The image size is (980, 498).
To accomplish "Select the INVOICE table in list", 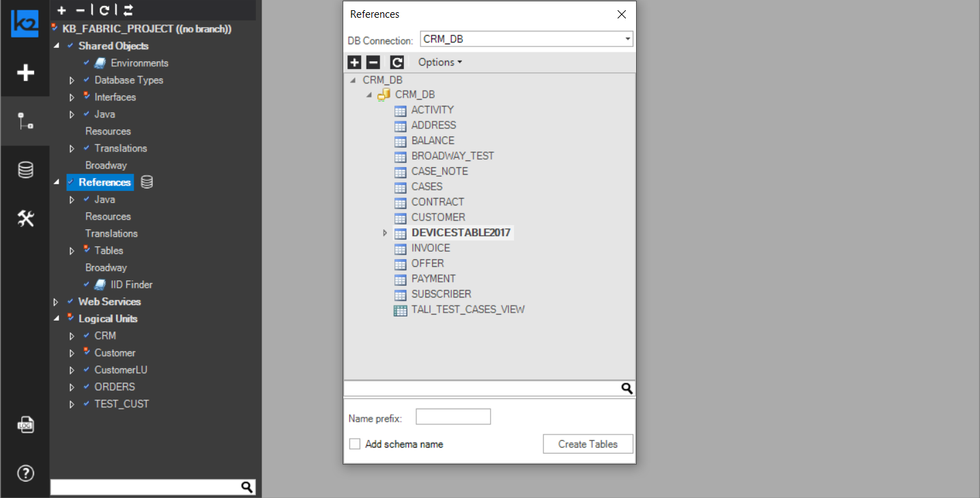I will 430,248.
